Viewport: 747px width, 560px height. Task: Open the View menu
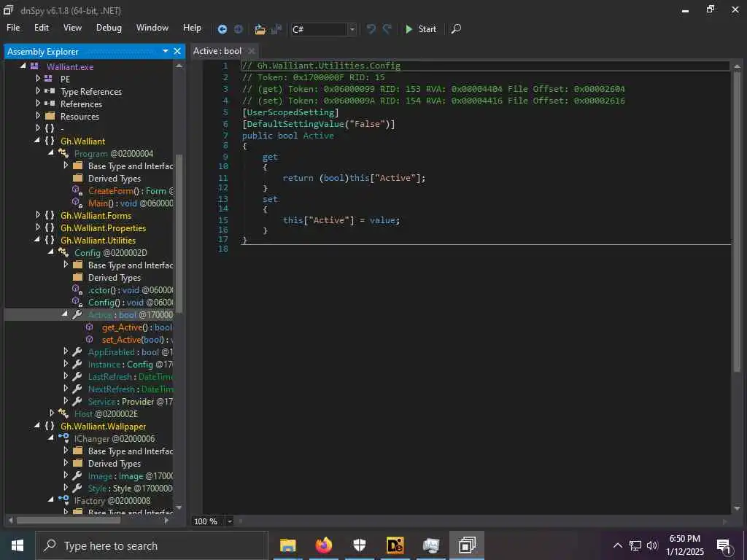(x=72, y=28)
